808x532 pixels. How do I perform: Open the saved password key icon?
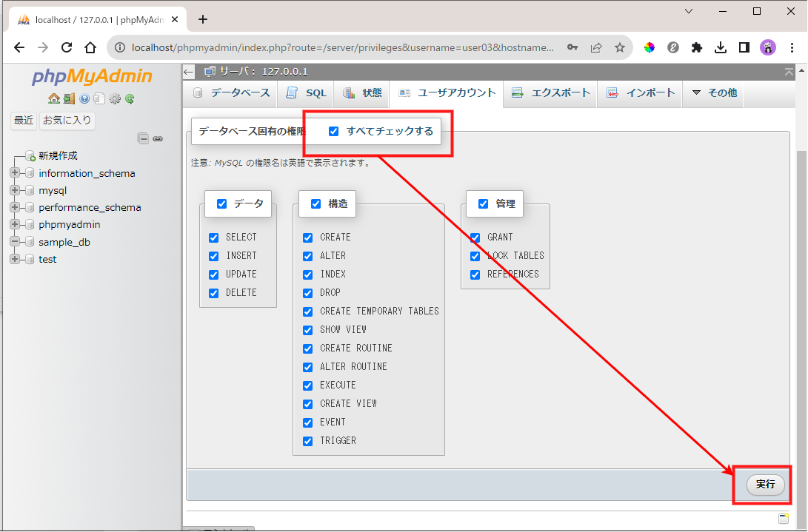pos(572,47)
